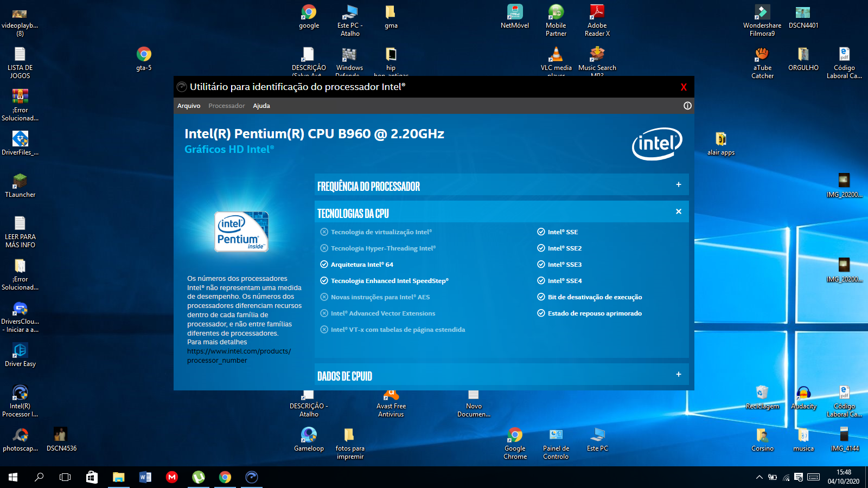Launch Adobe Reader X icon

[x=597, y=21]
